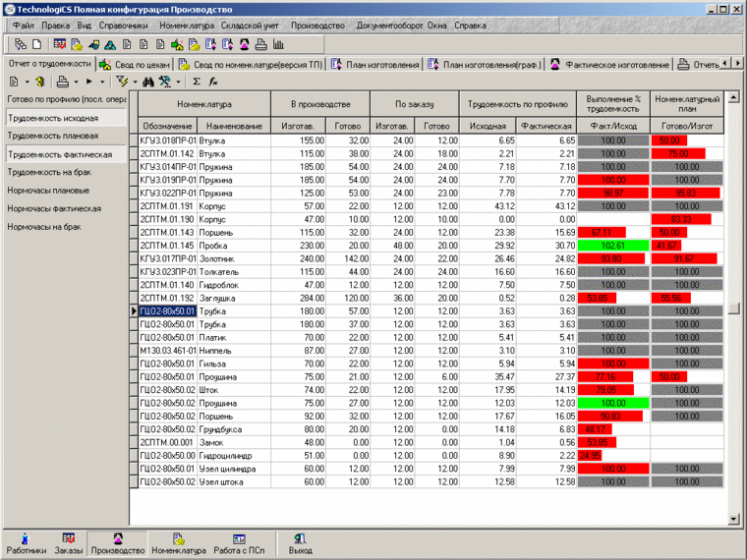Click the hammer and wrench settings icon
The width and height of the screenshot is (747, 560).
(165, 82)
